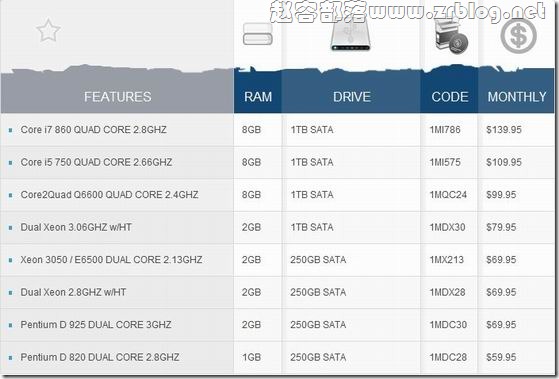Select the CODE column header

tap(450, 97)
